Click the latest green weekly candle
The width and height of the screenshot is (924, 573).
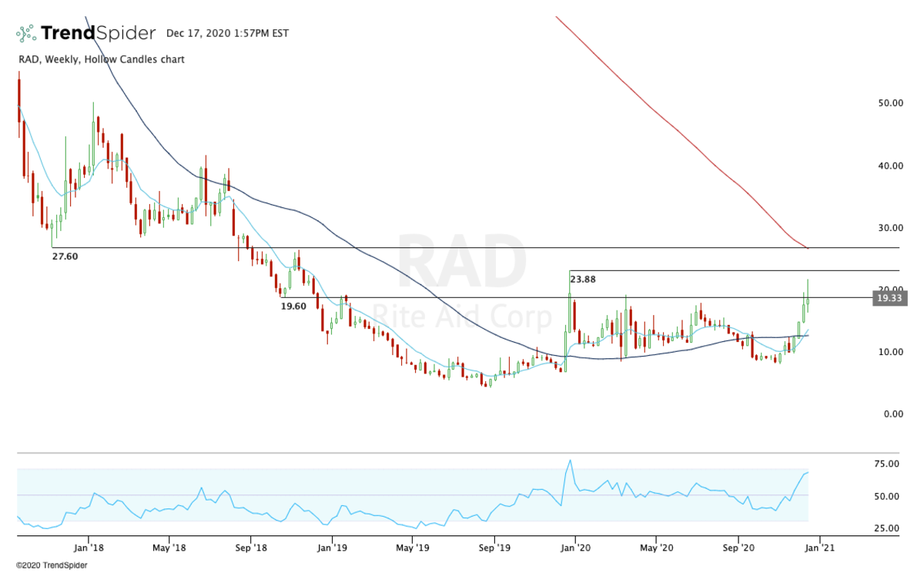pyautogui.click(x=808, y=300)
